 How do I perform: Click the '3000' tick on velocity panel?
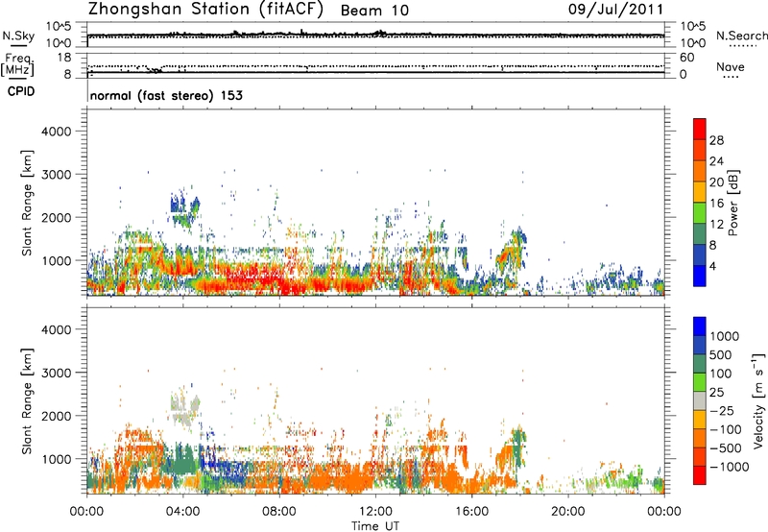[57, 373]
